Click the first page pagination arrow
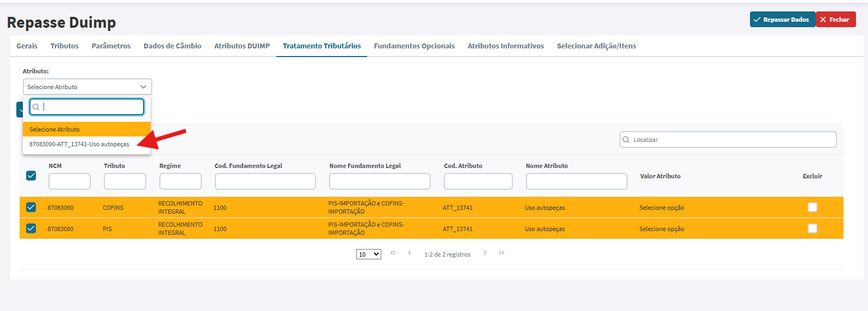Viewport: 868px width, 311px height. (x=393, y=253)
